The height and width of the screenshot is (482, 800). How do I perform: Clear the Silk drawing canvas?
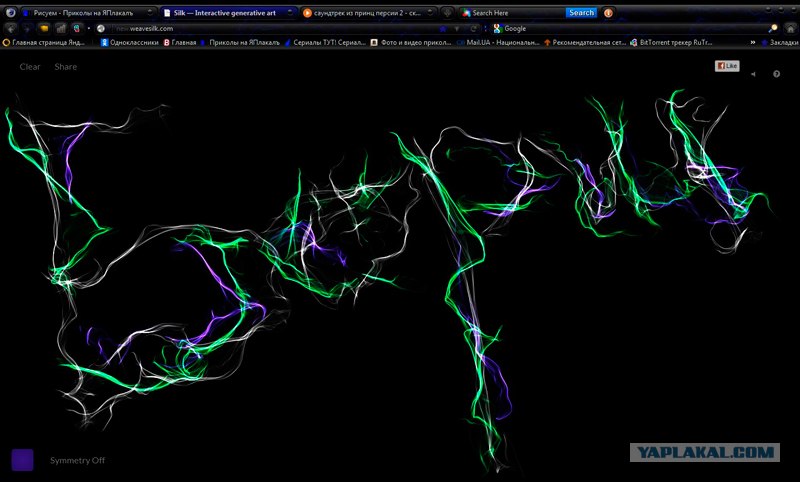30,67
